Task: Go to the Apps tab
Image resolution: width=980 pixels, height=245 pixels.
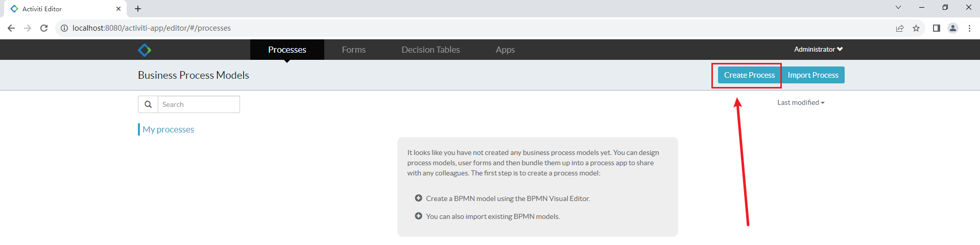Action: pos(505,50)
